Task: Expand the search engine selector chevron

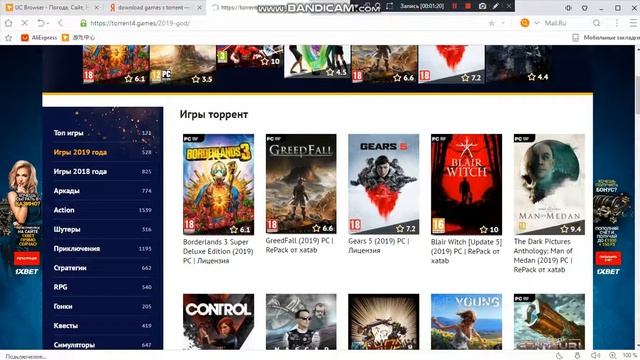Action: 537,23
